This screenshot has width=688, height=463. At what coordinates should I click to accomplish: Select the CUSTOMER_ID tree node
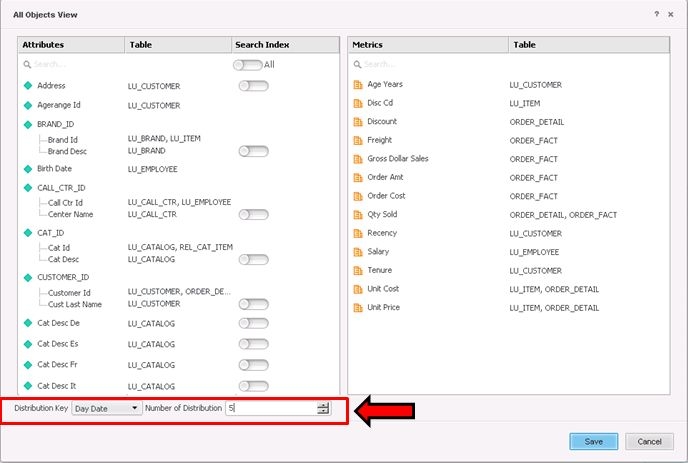pyautogui.click(x=63, y=277)
